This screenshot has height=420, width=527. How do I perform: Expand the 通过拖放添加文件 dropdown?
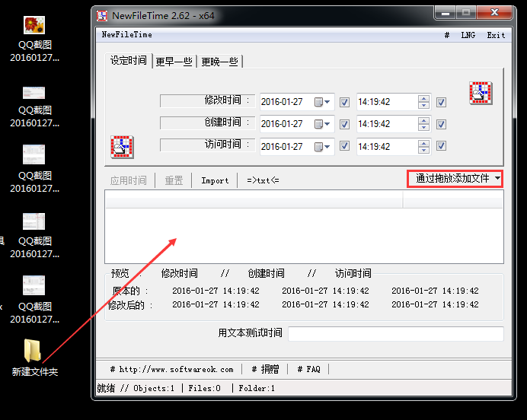click(x=497, y=179)
